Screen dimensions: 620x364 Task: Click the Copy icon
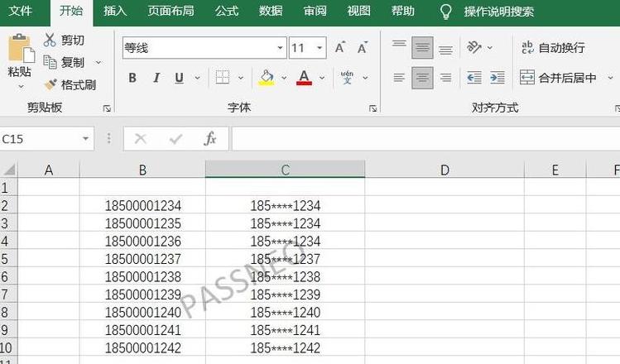[x=50, y=62]
